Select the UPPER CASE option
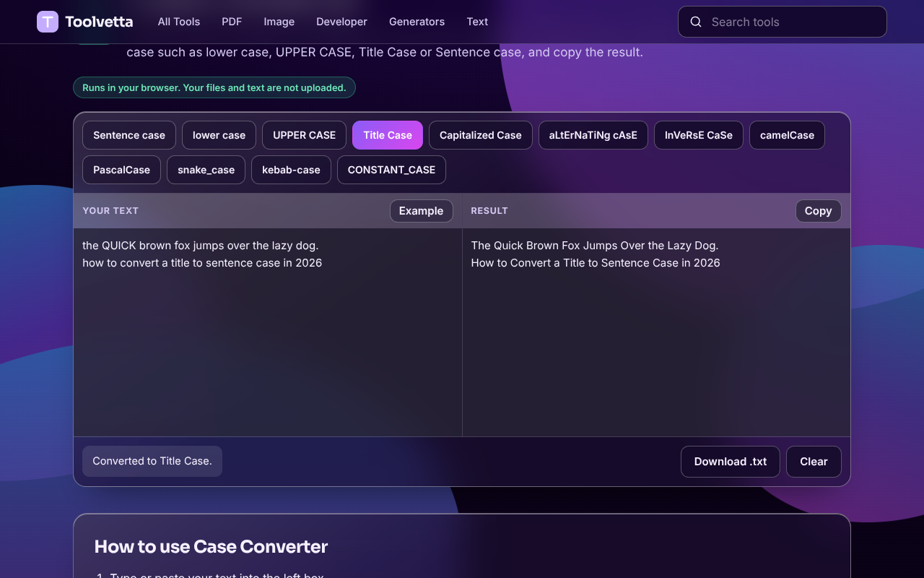 (304, 135)
